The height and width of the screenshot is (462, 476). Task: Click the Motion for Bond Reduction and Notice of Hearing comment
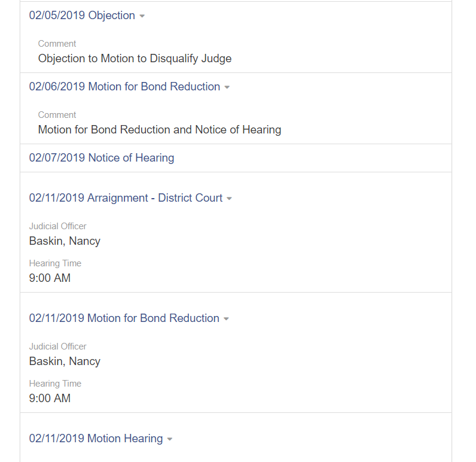159,130
